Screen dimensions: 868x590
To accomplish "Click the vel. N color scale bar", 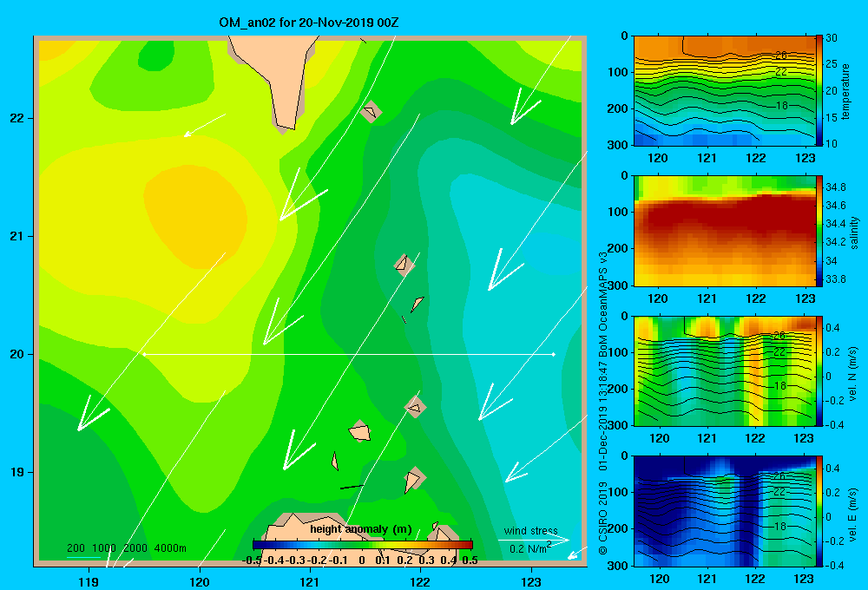I will point(819,370).
